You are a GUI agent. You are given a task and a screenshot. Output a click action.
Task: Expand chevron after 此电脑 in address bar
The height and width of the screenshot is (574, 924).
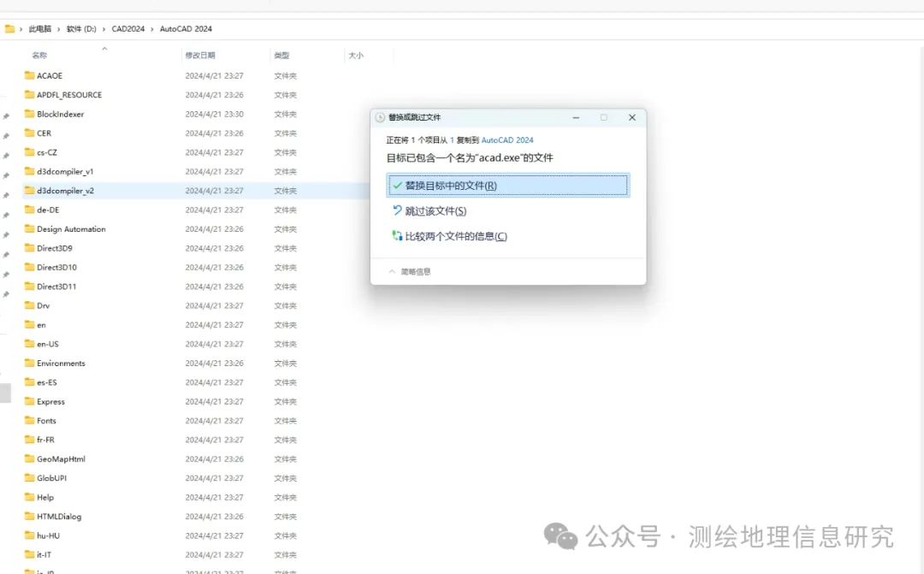58,29
